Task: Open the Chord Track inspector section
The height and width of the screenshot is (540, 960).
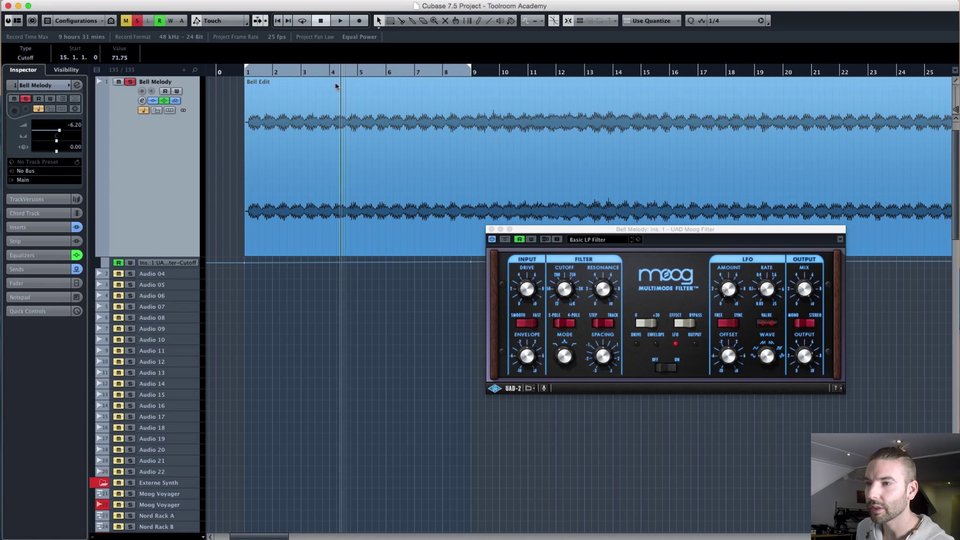Action: 39,213
